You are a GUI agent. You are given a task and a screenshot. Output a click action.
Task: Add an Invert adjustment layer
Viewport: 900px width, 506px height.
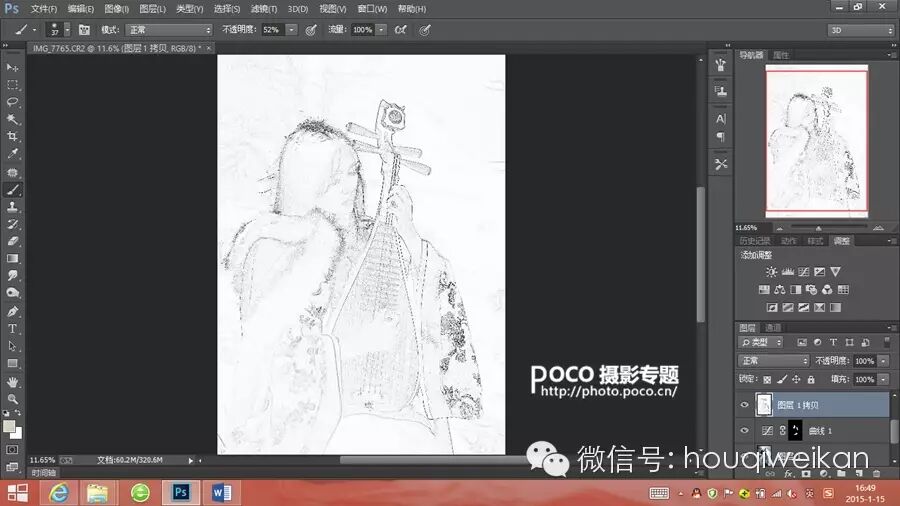pos(772,308)
